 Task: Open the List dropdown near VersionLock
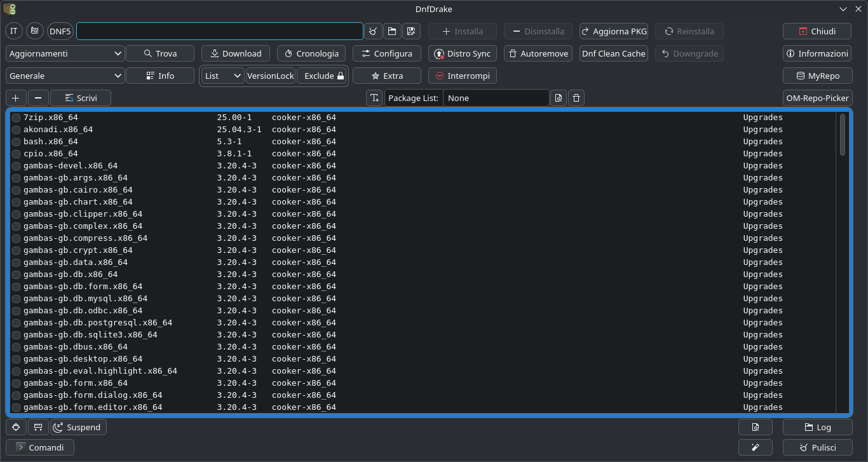223,76
